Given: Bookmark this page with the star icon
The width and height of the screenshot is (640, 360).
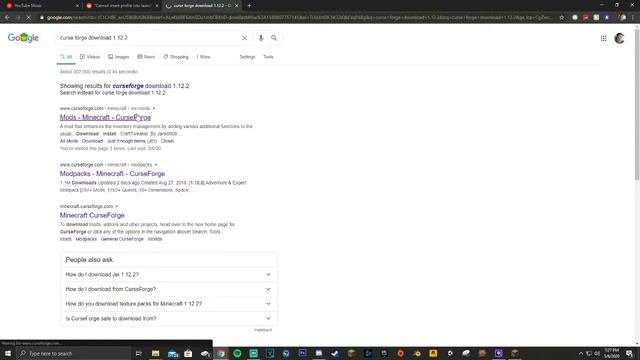Looking at the screenshot, I should [x=562, y=18].
